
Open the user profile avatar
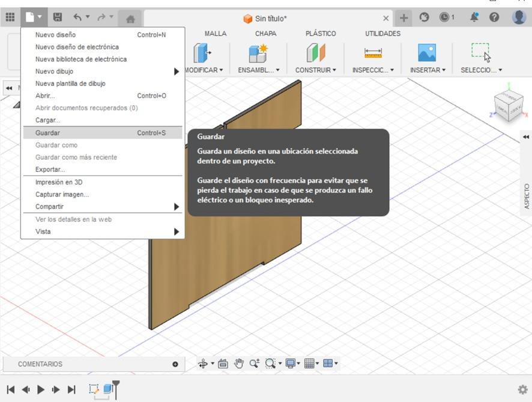click(x=519, y=17)
